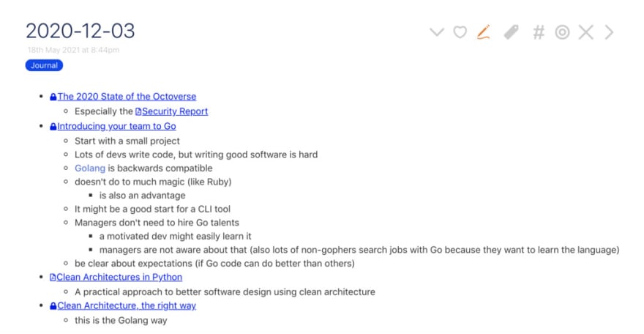
Task: Click 'is backwards compatible' text
Action: [160, 168]
